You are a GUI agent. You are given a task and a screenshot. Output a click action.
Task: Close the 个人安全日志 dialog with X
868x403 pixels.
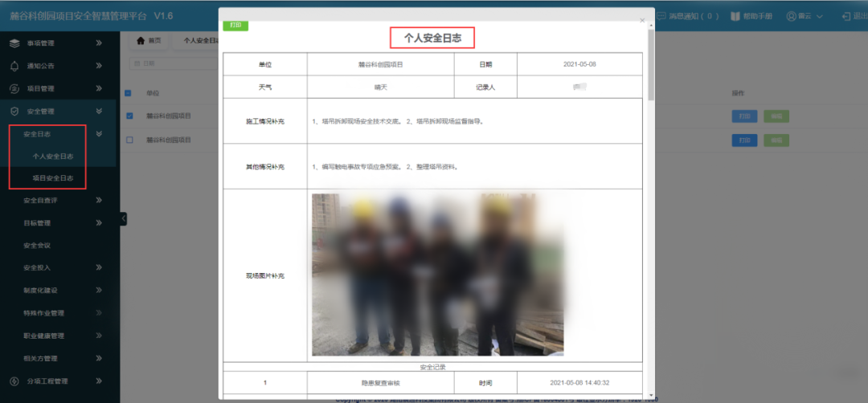[x=642, y=20]
